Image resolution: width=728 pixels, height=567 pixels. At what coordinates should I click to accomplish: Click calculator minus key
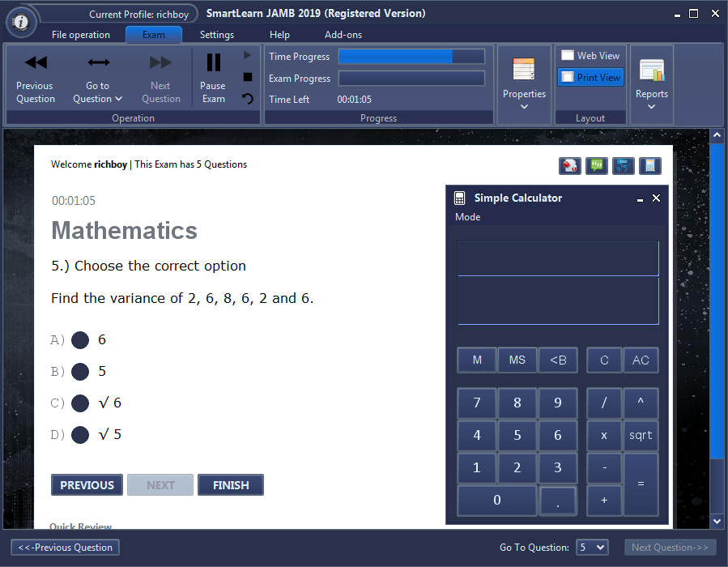[604, 467]
